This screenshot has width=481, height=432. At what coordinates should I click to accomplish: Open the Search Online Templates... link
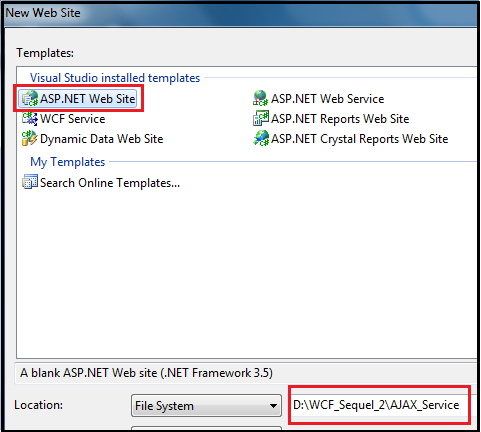(110, 183)
